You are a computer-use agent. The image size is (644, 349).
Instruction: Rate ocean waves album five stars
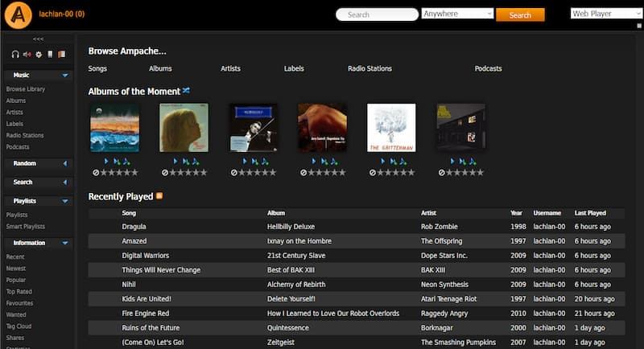[x=134, y=173]
